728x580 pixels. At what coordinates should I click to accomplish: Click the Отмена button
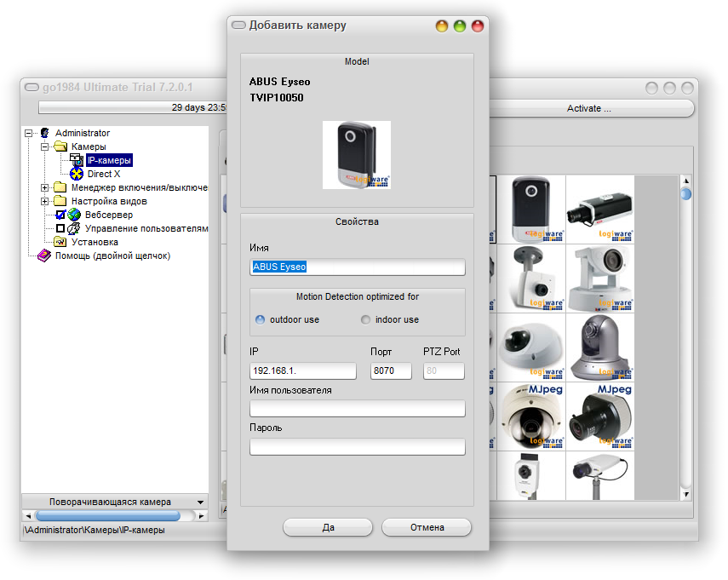click(x=427, y=527)
